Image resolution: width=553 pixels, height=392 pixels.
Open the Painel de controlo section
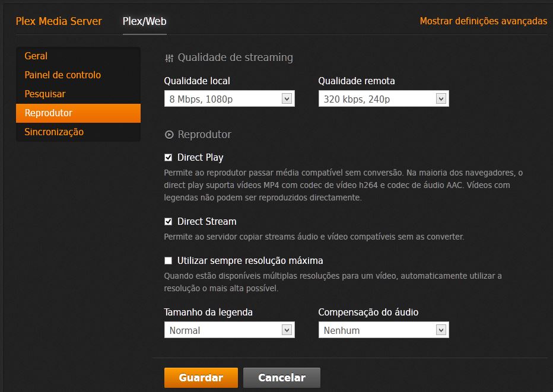pos(78,75)
